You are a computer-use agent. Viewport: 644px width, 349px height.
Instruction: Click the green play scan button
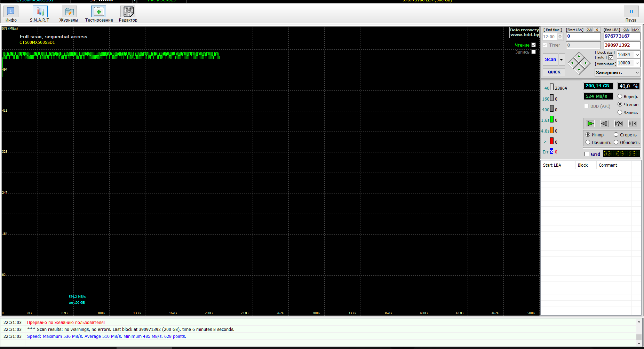(x=590, y=124)
